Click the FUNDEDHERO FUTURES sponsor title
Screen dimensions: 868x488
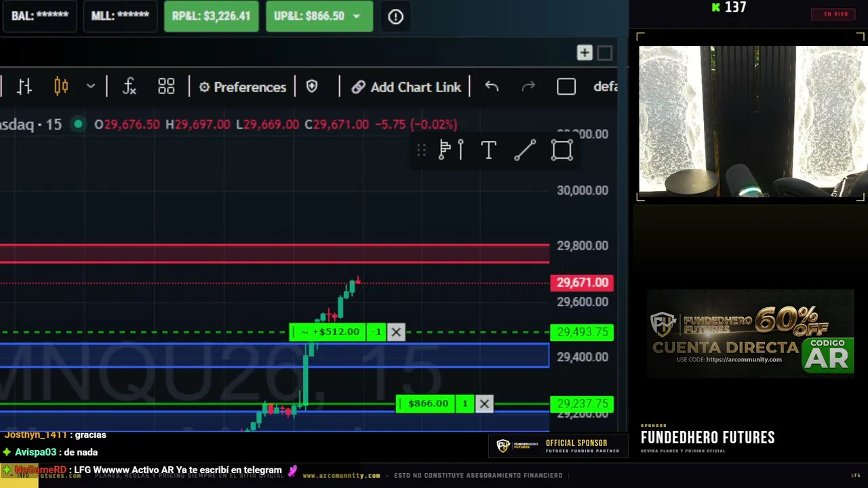click(x=708, y=438)
